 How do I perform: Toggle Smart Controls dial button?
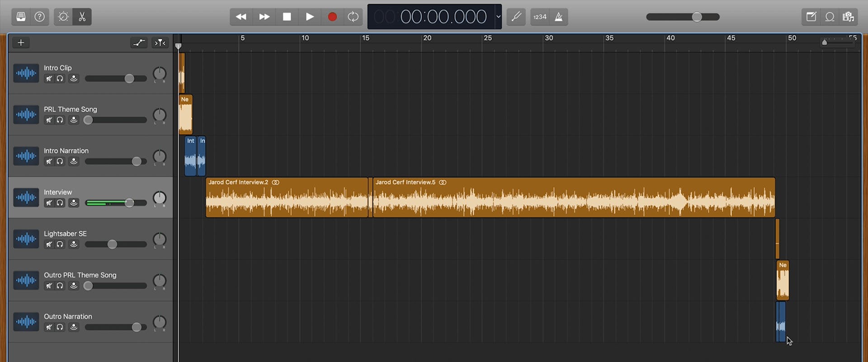click(63, 17)
